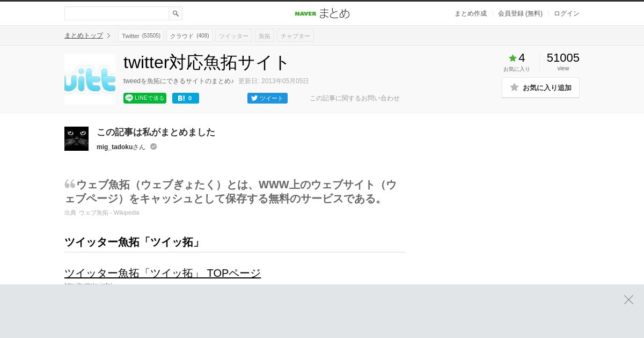This screenshot has height=338, width=644.
Task: Click the ログイン login link
Action: point(567,13)
